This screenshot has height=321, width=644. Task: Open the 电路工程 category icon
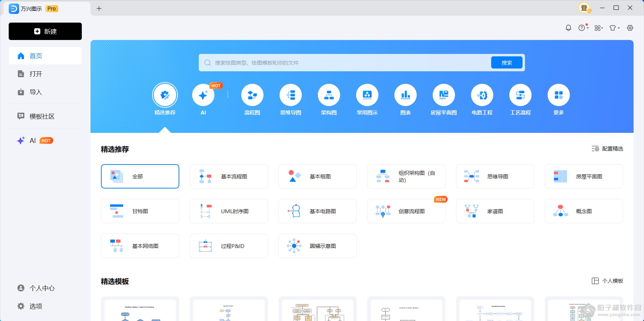point(482,95)
